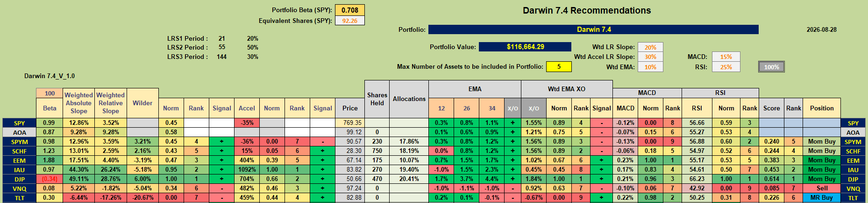
Task: Click the VNQ Sell position cell
Action: point(822,188)
